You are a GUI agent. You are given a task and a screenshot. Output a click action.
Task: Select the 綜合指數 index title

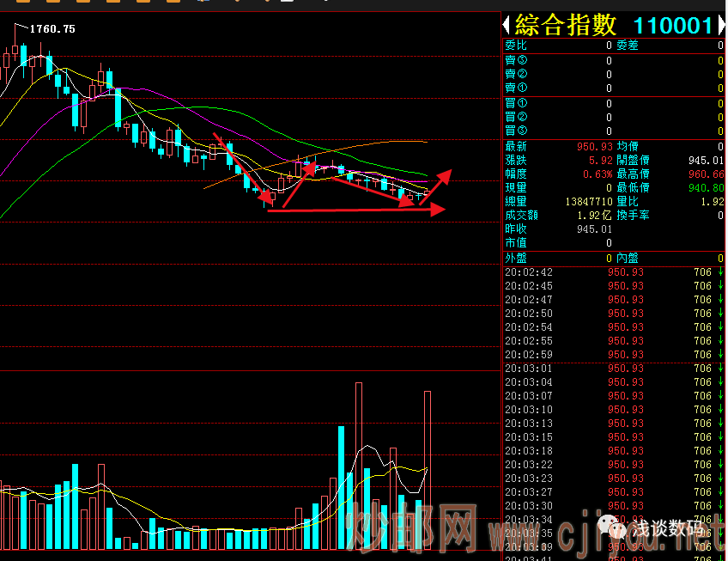click(567, 25)
